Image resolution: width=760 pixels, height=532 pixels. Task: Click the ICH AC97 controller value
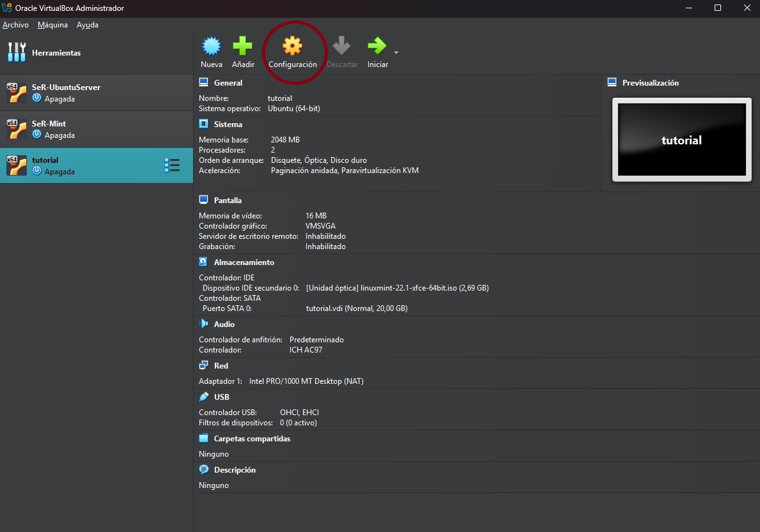306,350
